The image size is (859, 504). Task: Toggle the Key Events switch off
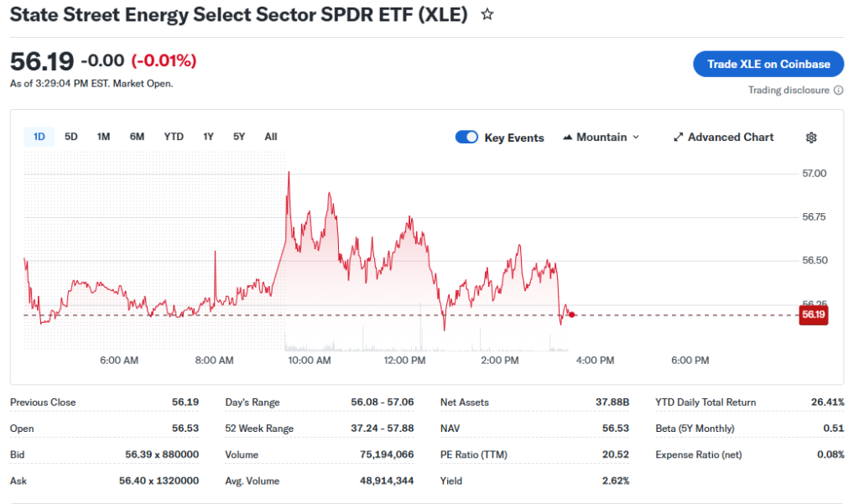coord(466,138)
